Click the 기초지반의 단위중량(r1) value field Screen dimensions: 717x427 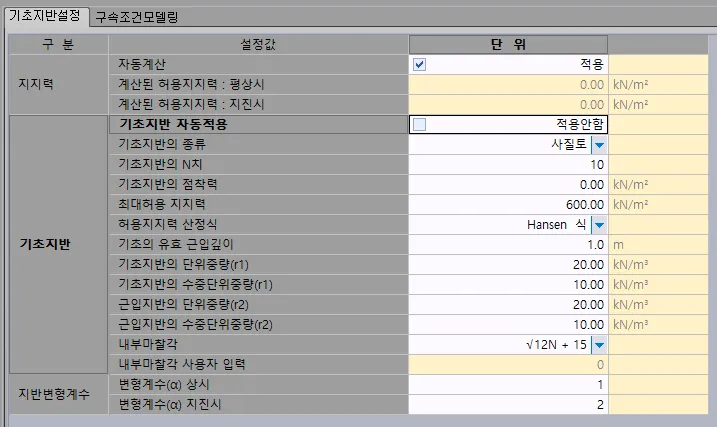(508, 265)
